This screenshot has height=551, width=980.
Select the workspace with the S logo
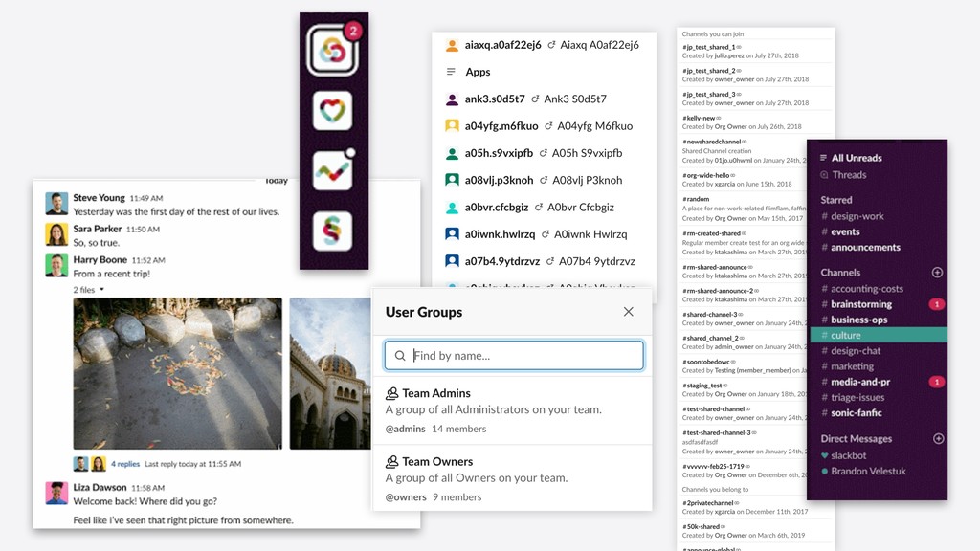coord(332,231)
